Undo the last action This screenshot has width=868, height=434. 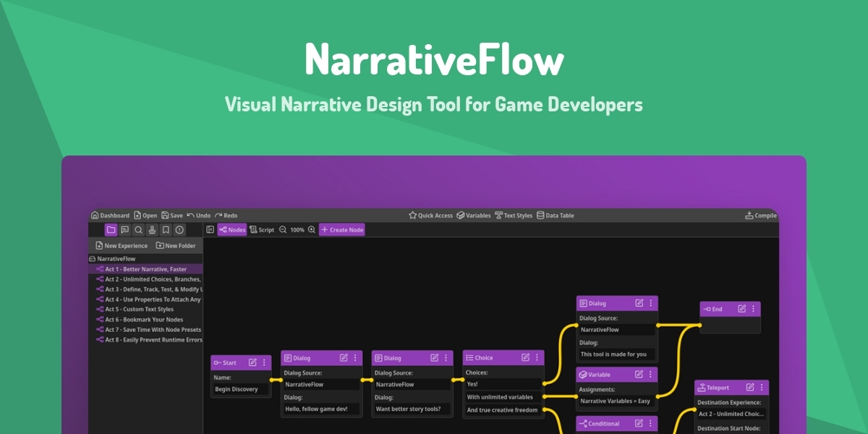pyautogui.click(x=199, y=216)
